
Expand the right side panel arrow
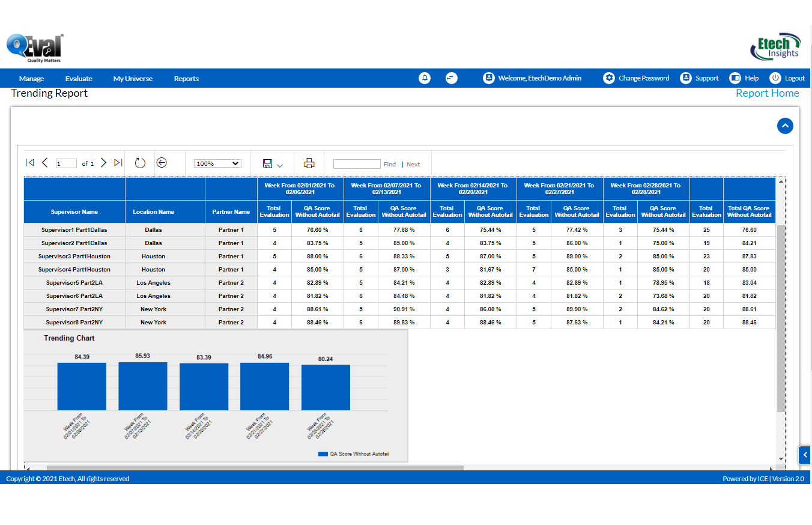(805, 455)
